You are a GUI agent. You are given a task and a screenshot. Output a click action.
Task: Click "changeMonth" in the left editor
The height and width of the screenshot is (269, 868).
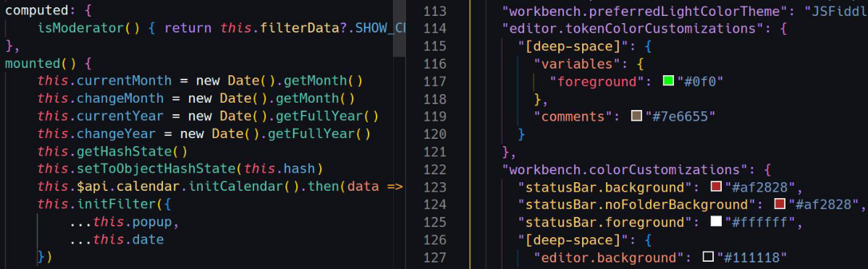coord(120,98)
